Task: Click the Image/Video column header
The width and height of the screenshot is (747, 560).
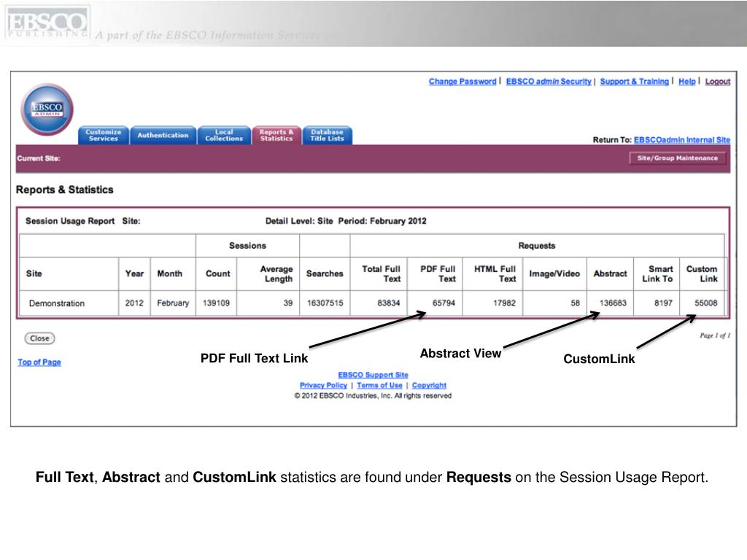Action: (554, 274)
